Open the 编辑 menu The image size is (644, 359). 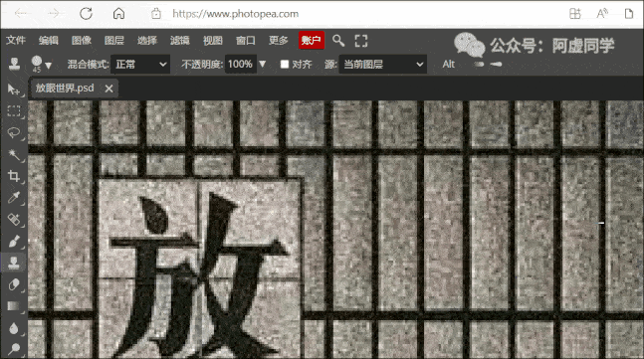tap(49, 40)
